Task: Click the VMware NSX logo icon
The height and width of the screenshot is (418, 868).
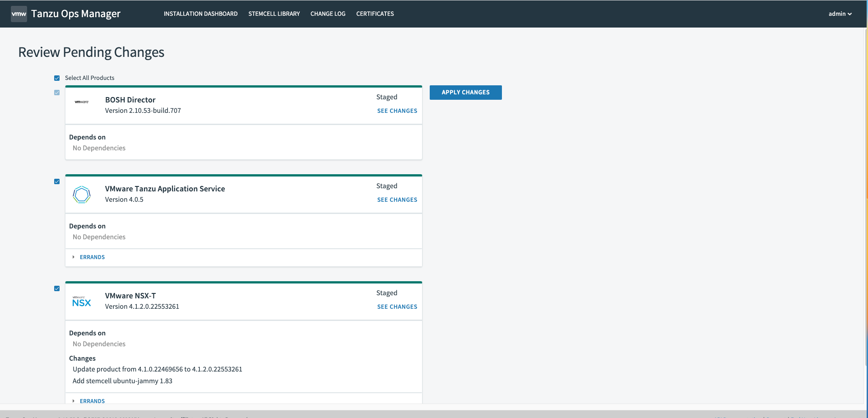Action: tap(82, 302)
